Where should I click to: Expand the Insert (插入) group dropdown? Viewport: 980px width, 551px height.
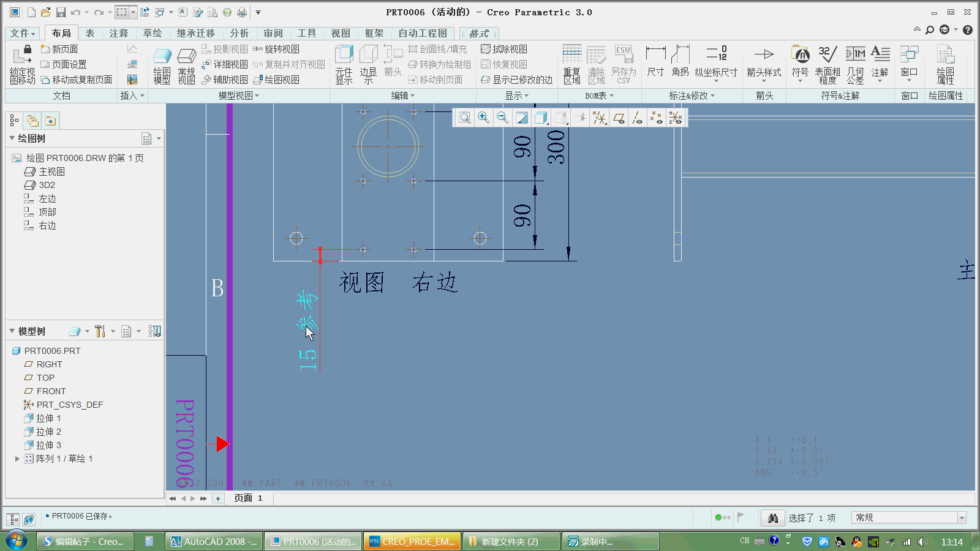(132, 96)
